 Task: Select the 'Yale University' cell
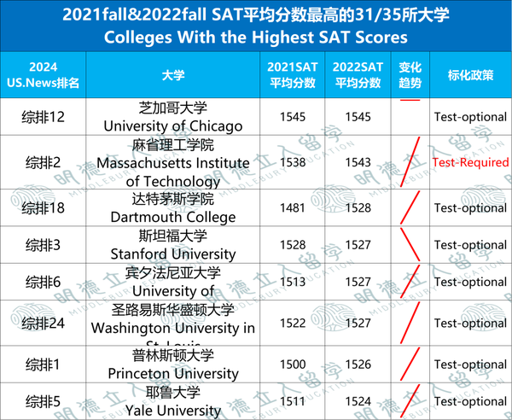173,401
